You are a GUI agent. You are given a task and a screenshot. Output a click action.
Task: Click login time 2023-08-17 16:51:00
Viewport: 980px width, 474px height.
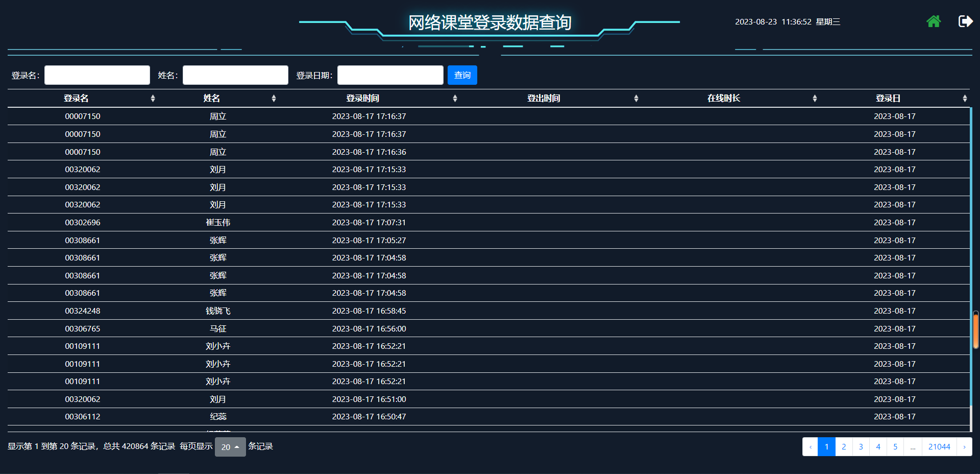(x=369, y=399)
